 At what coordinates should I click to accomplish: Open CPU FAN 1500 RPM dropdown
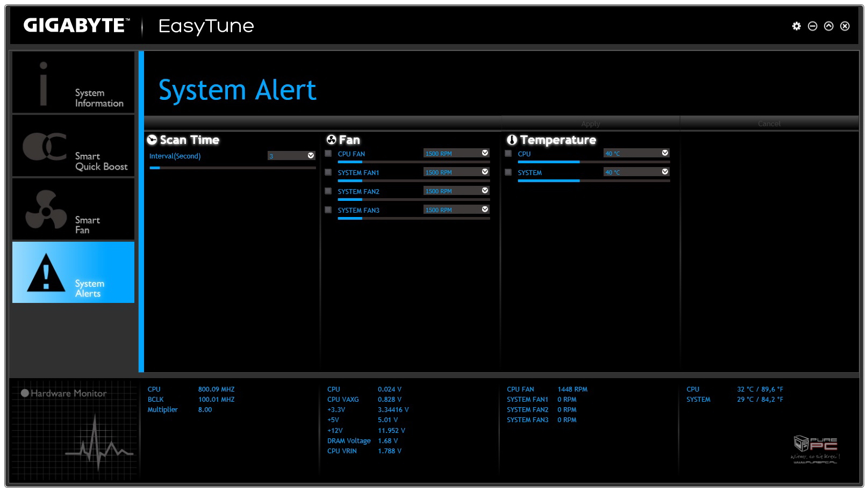pos(456,153)
